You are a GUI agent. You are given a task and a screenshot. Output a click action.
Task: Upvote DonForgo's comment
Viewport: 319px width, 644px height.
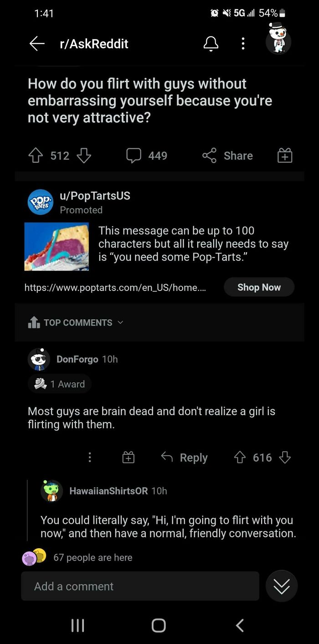(240, 457)
